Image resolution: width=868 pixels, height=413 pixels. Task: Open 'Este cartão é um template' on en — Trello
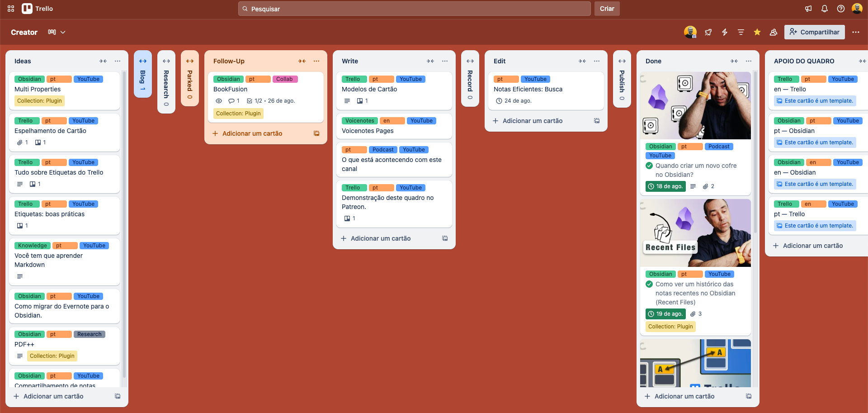[x=815, y=101]
